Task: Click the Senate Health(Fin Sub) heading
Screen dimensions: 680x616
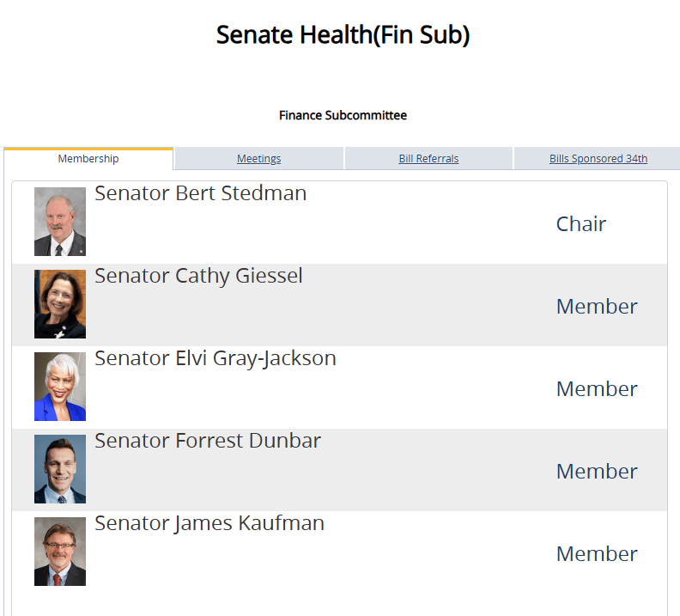Action: [343, 35]
